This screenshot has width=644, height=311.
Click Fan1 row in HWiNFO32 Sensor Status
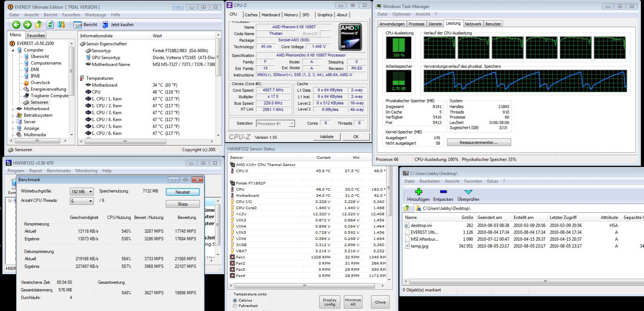pos(308,257)
